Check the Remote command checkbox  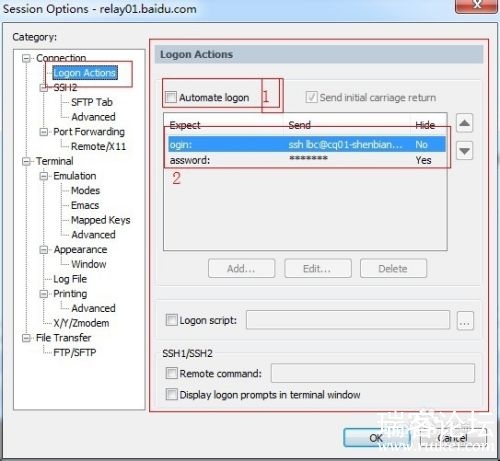[x=171, y=373]
